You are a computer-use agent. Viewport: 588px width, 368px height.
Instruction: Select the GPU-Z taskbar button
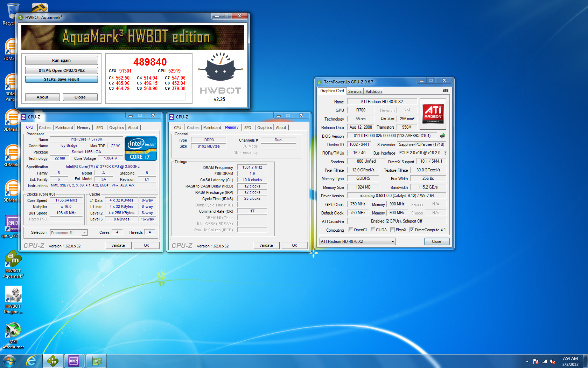click(x=96, y=361)
